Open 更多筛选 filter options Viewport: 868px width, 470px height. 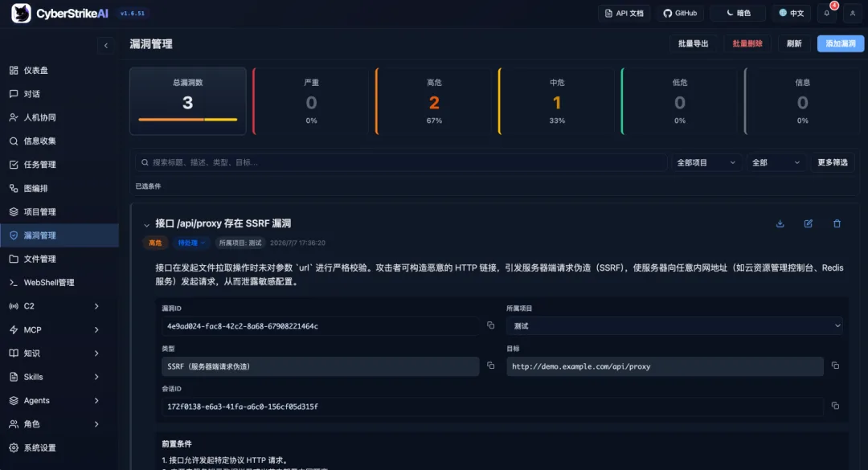[x=833, y=162]
